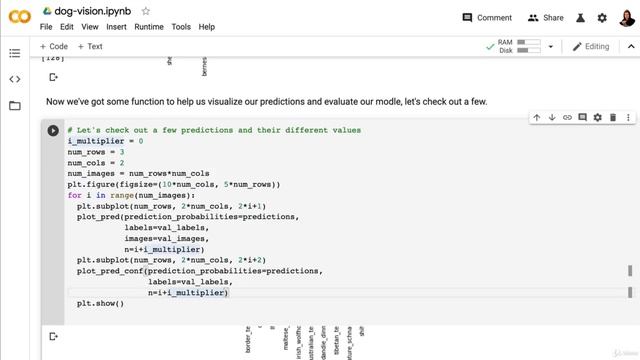Click the code comment line
This screenshot has width=640, height=360.
[x=214, y=130]
